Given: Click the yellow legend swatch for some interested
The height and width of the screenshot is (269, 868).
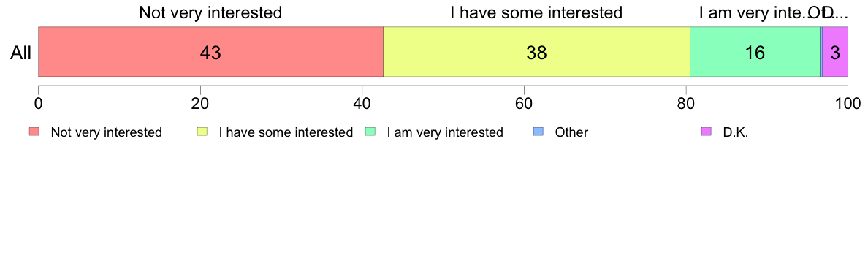Looking at the screenshot, I should click(202, 132).
